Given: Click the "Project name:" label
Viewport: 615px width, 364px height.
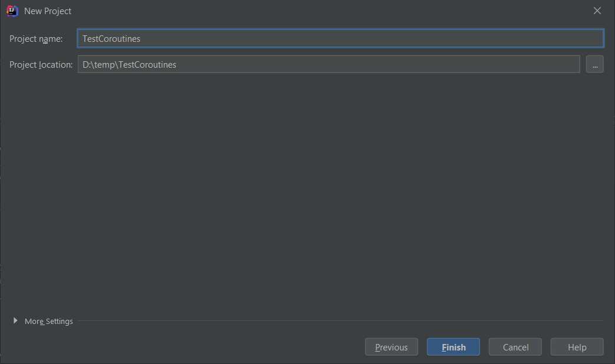Looking at the screenshot, I should [x=36, y=39].
